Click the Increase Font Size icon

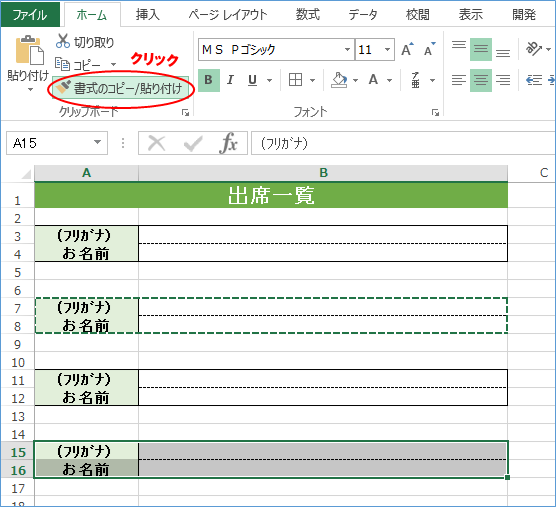pos(407,49)
